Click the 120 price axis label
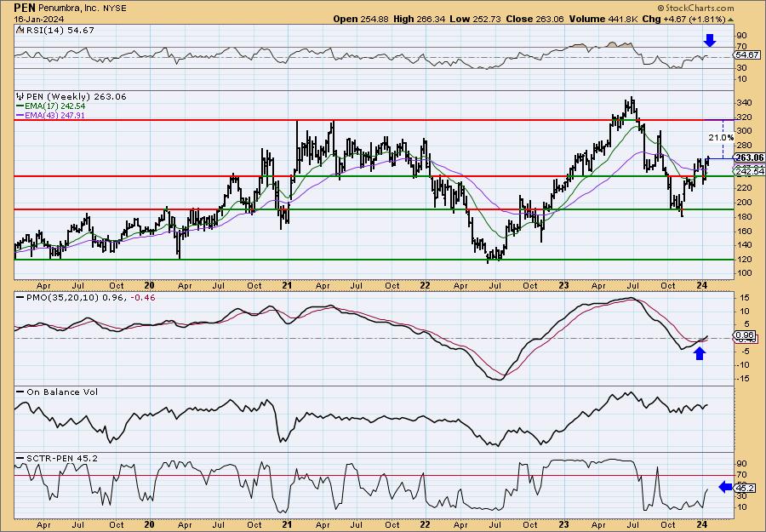The width and height of the screenshot is (766, 532). tap(745, 260)
